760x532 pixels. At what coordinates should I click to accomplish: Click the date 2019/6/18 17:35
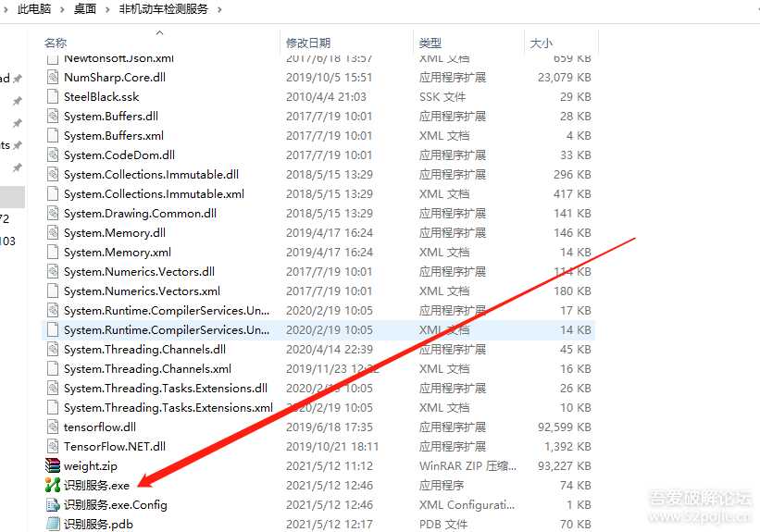point(330,427)
